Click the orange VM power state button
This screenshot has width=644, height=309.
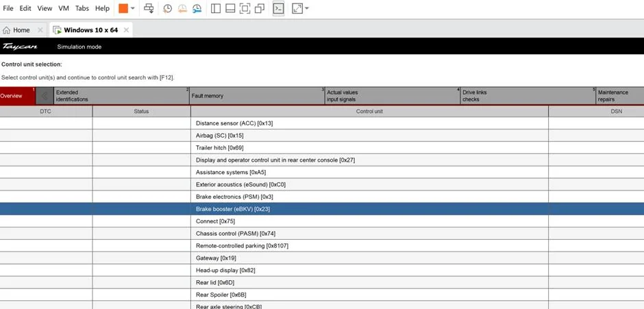[x=123, y=8]
